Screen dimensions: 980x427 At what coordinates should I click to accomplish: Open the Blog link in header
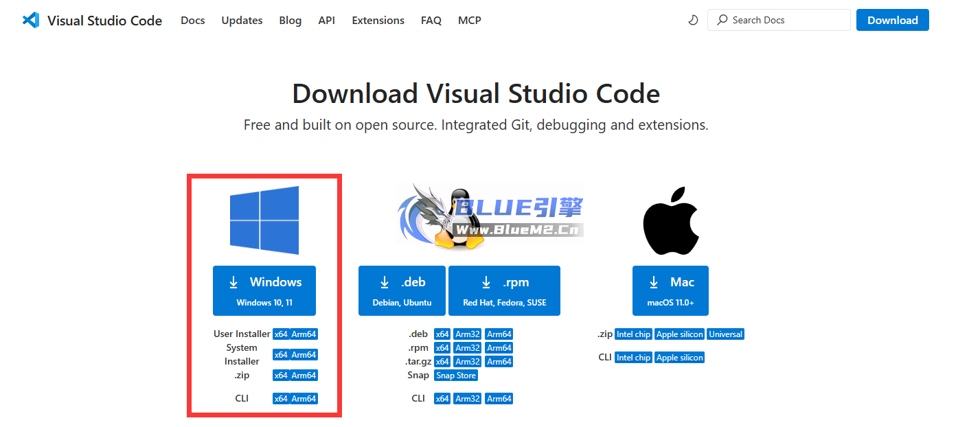tap(290, 21)
